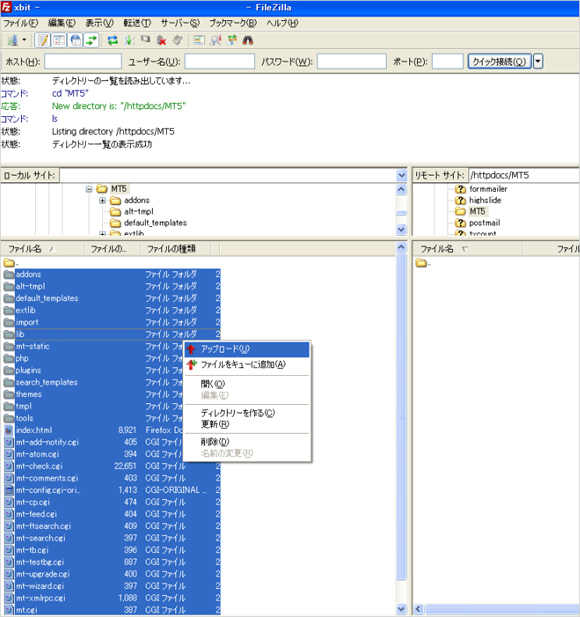Sort local list by ファイルの種類 column
580x617 pixels.
[x=175, y=249]
